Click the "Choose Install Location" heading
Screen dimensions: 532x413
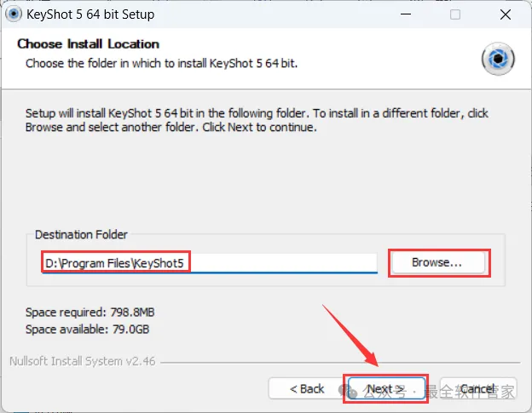pyautogui.click(x=88, y=44)
